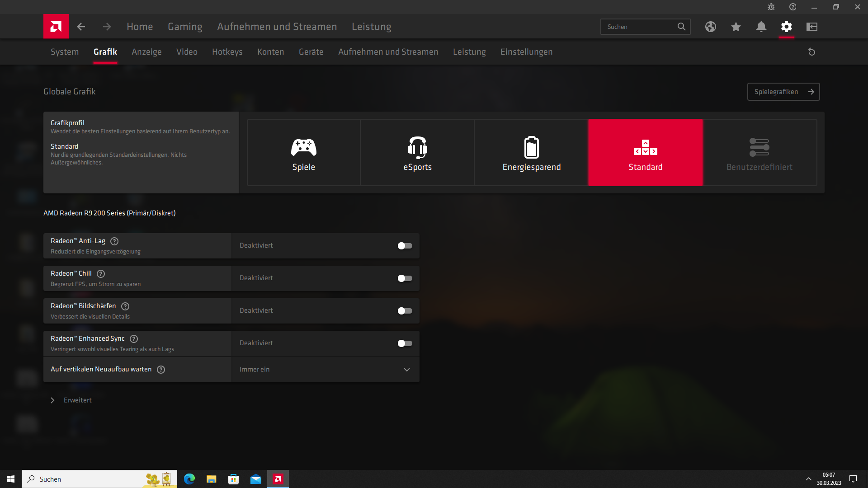868x488 pixels.
Task: Go forward with the right arrow
Action: [x=107, y=27]
